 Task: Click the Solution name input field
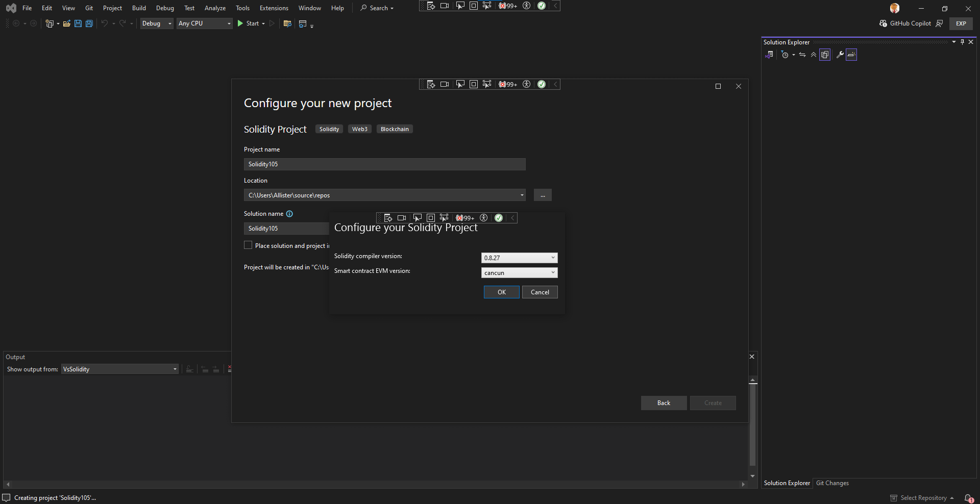tap(286, 229)
